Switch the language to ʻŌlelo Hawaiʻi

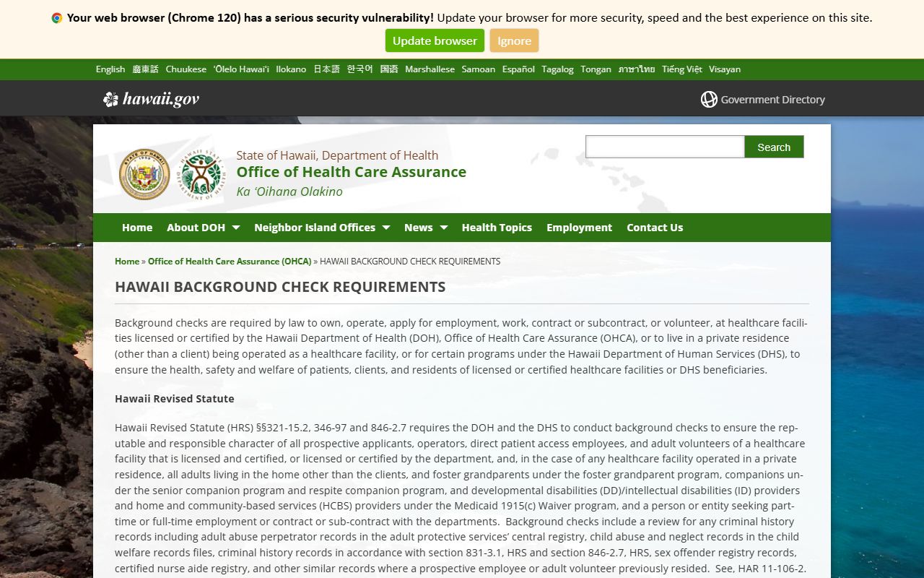coord(241,69)
